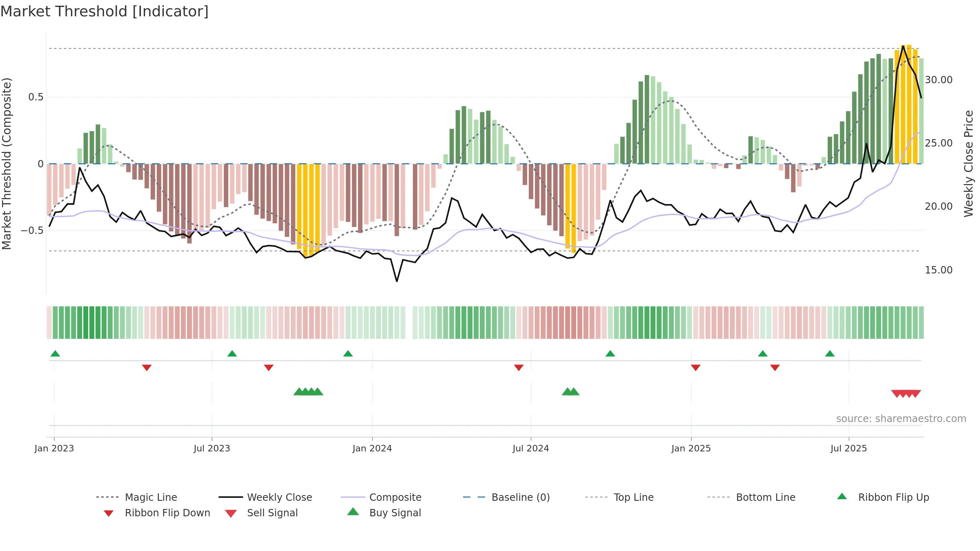This screenshot has width=980, height=551.
Task: Click the Market Threshold (Composite) axis title
Action: click(x=7, y=163)
